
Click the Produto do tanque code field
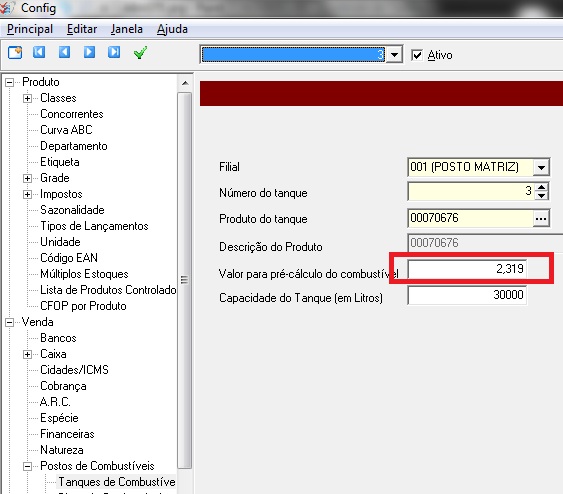pyautogui.click(x=471, y=218)
